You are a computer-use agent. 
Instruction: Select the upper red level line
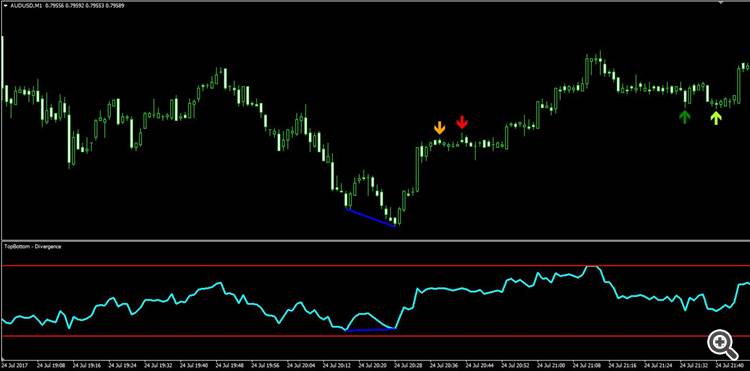click(x=375, y=265)
